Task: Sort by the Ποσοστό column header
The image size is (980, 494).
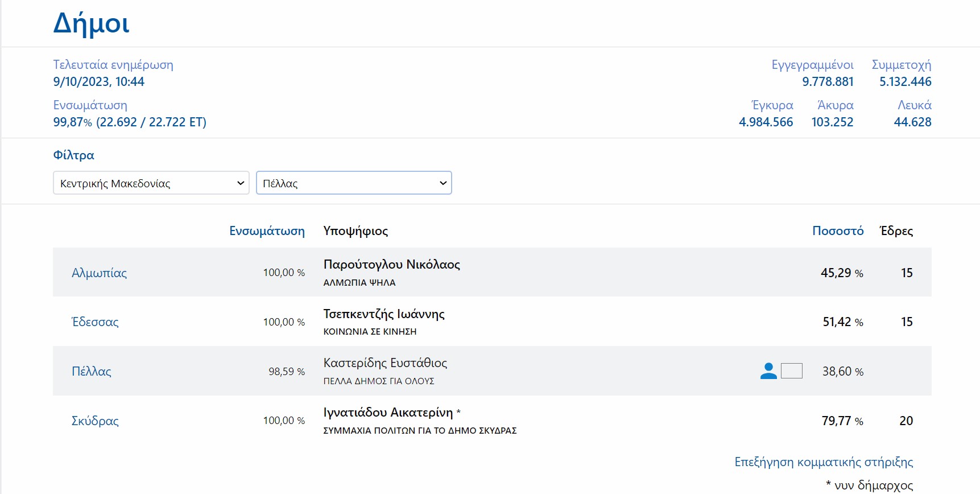Action: coord(837,231)
